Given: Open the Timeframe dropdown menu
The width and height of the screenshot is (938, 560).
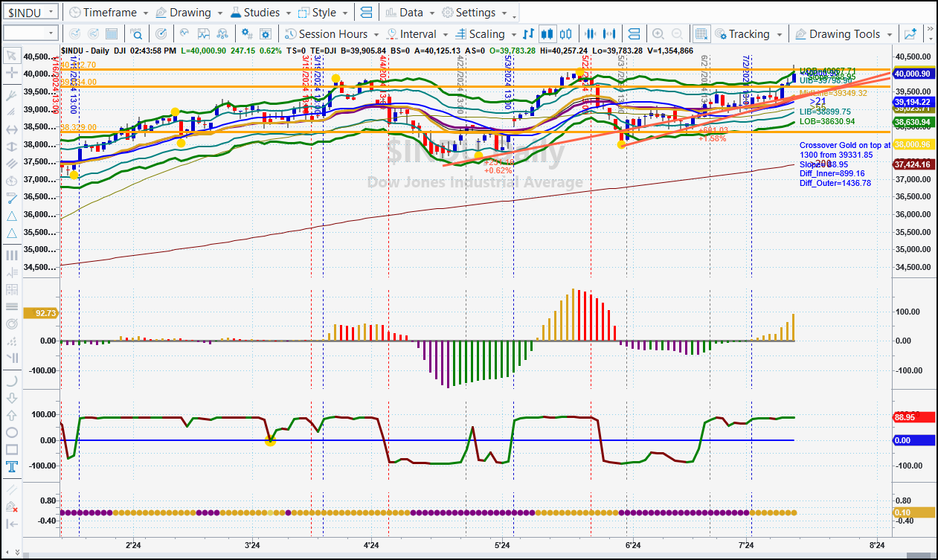Looking at the screenshot, I should click(x=107, y=13).
